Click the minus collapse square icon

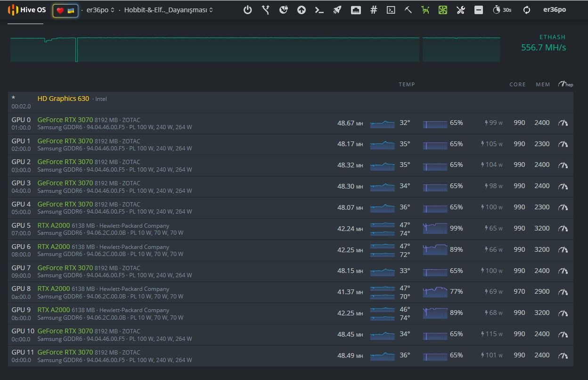coord(479,10)
